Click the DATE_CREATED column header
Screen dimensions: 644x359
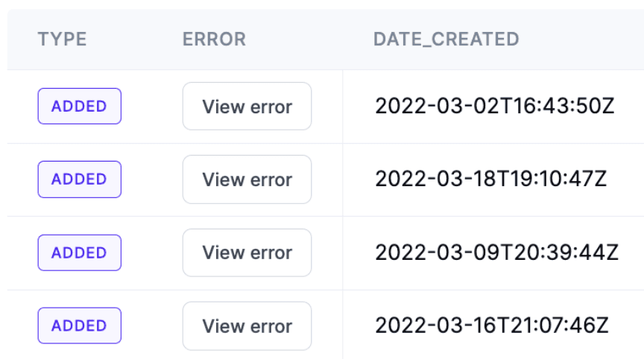tap(446, 39)
